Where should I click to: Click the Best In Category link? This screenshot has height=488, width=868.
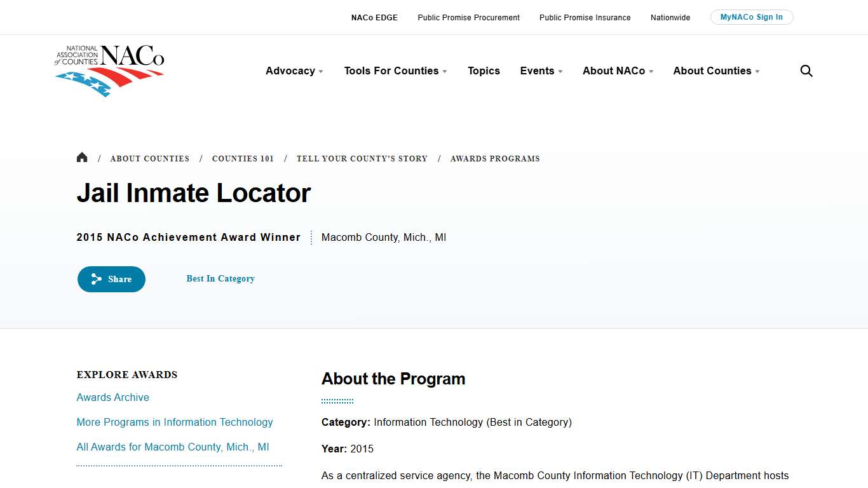click(x=220, y=278)
